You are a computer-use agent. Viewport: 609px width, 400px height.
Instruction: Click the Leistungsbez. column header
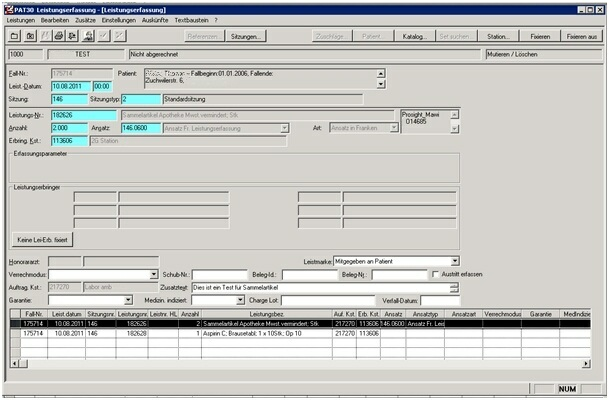(x=267, y=314)
